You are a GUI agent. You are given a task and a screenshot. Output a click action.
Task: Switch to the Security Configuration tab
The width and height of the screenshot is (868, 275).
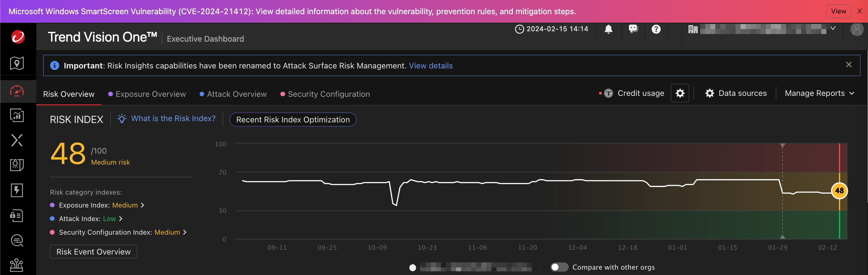coord(329,94)
